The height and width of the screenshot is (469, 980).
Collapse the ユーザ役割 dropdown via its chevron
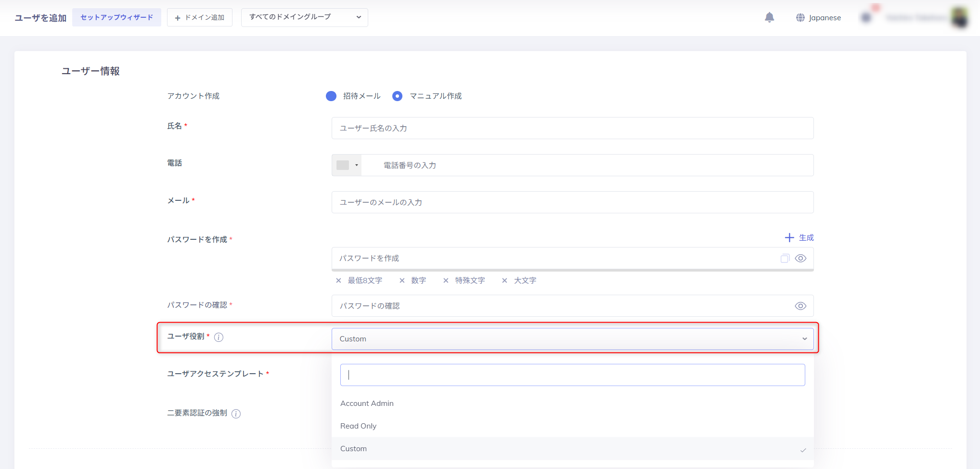click(804, 339)
